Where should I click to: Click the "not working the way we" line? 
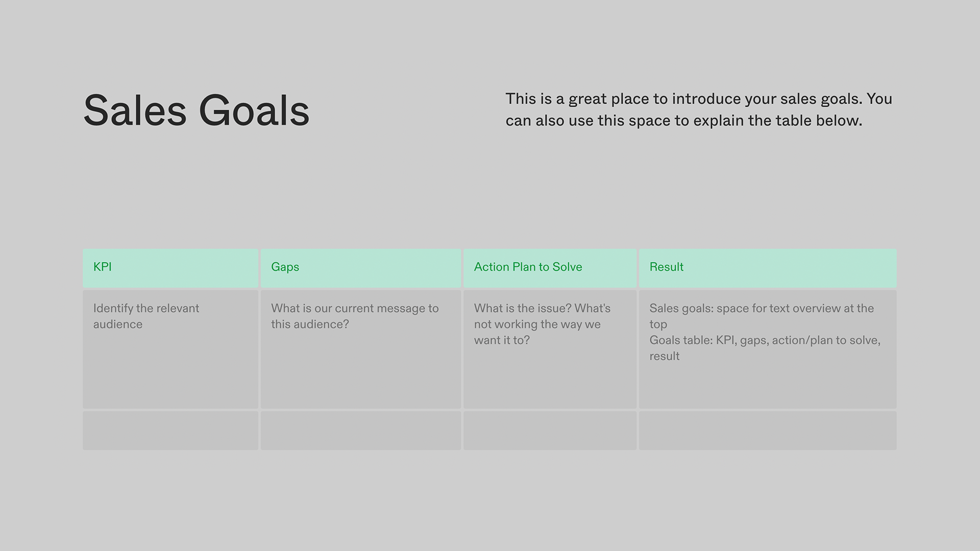tap(537, 324)
